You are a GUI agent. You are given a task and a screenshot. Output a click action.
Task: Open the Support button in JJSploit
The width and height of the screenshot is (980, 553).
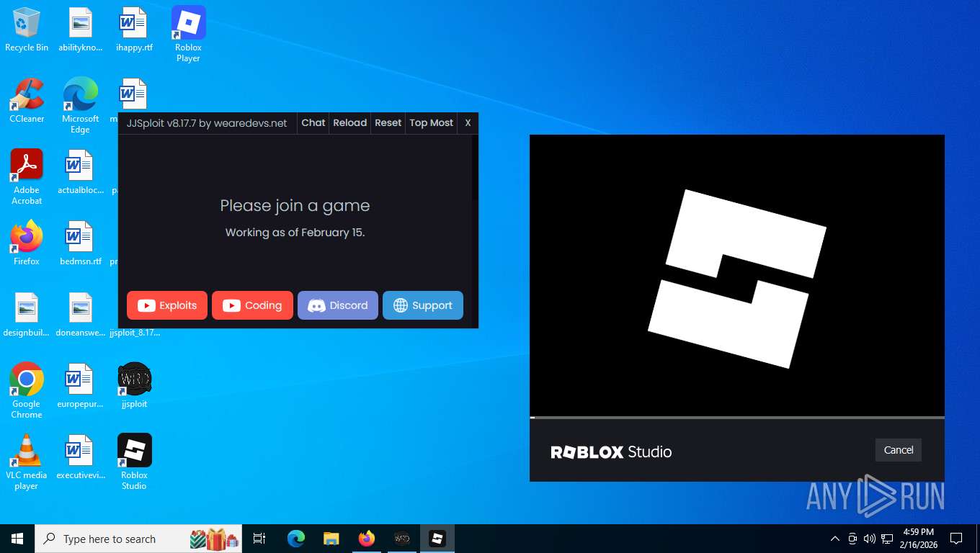point(423,305)
